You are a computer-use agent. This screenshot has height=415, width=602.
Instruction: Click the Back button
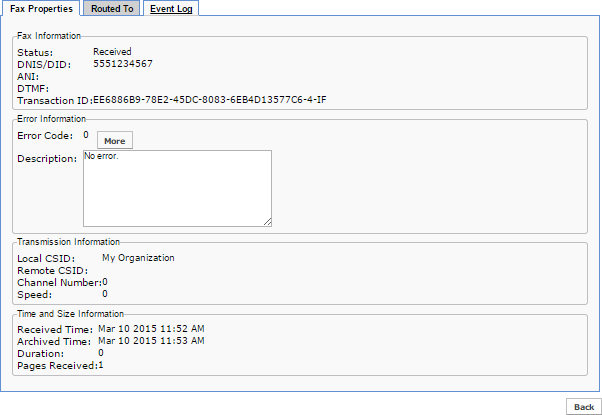coord(584,407)
